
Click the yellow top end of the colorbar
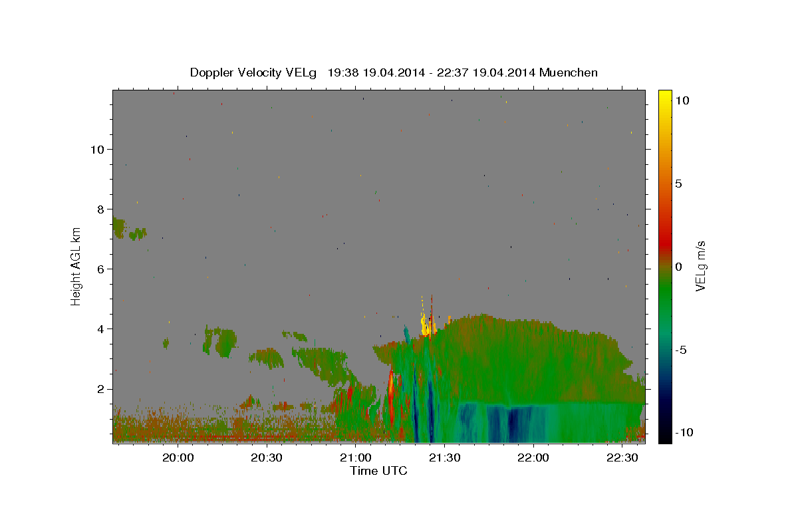coord(665,96)
